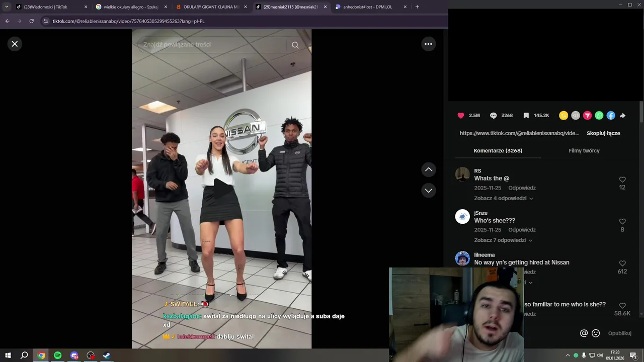The height and width of the screenshot is (362, 644).
Task: Click the 'Opublikuj' post button
Action: (x=619, y=333)
